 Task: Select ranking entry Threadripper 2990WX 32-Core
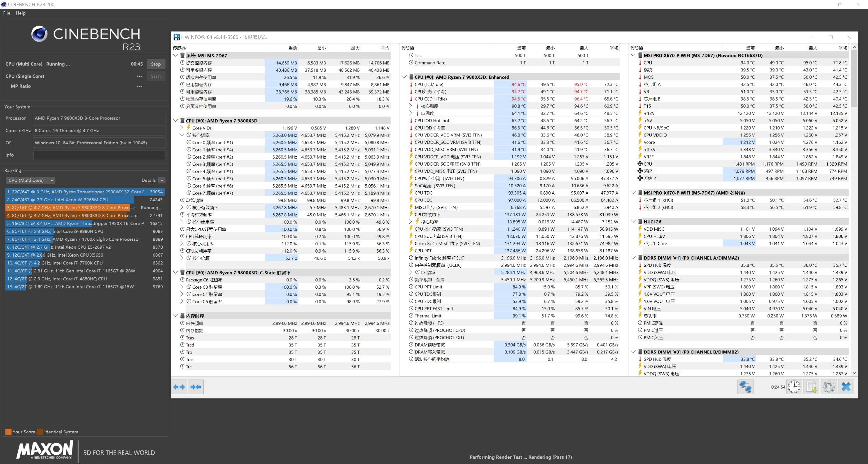click(x=85, y=192)
